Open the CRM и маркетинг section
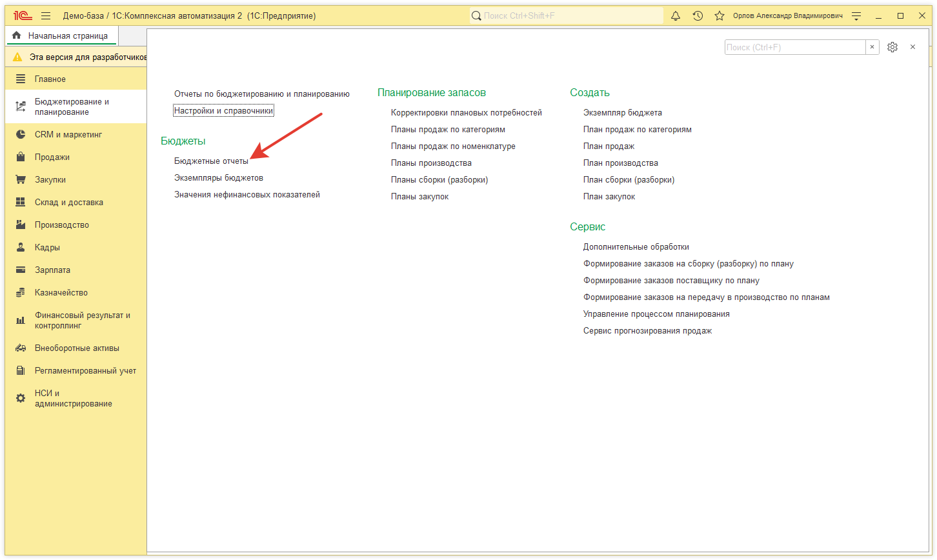937x560 pixels. pos(68,135)
